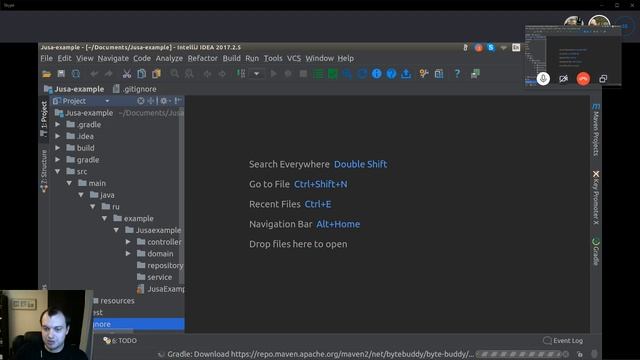Open the Tools menu

273,58
